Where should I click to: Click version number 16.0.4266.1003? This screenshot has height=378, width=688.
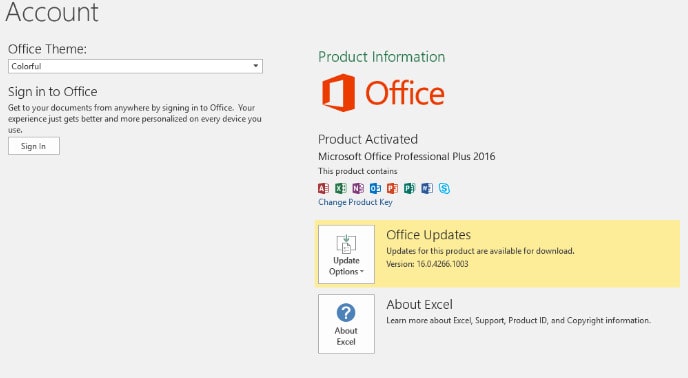[442, 264]
